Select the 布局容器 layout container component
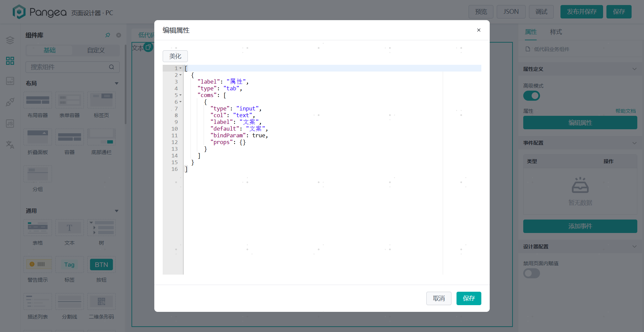This screenshot has width=644, height=332. [38, 105]
